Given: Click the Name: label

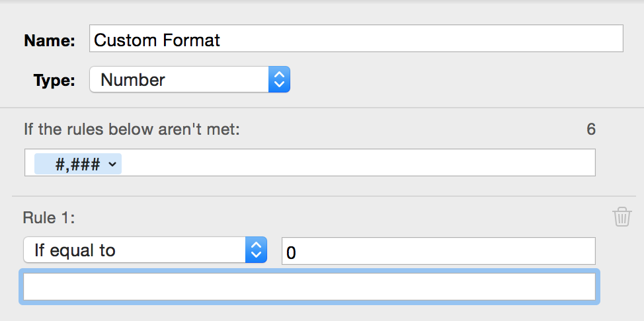Looking at the screenshot, I should click(50, 40).
